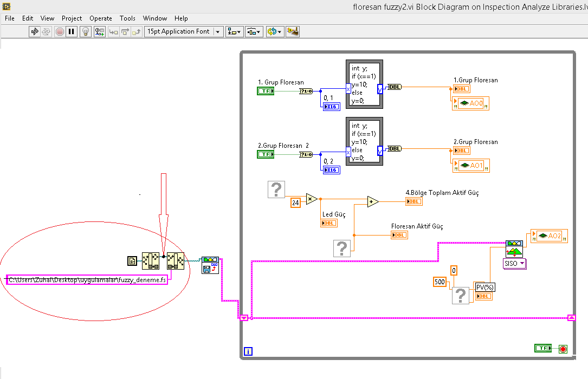The width and height of the screenshot is (588, 379).
Task: Click the upper formula node code text
Action: tap(364, 84)
